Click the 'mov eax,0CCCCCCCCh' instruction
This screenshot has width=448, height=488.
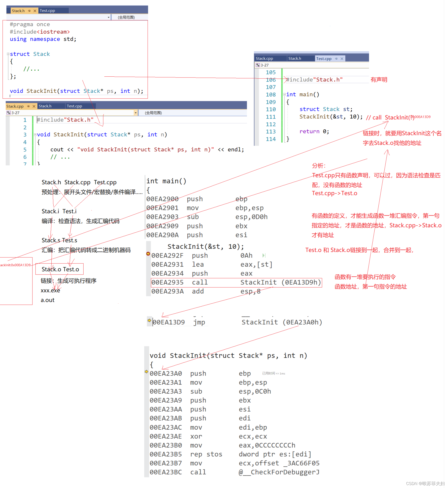pyautogui.click(x=222, y=445)
